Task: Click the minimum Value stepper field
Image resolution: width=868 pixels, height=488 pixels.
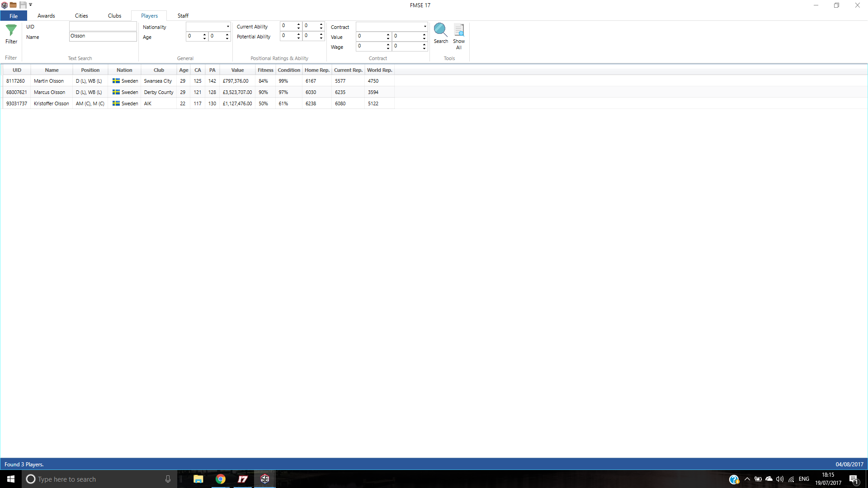Action: pyautogui.click(x=373, y=36)
